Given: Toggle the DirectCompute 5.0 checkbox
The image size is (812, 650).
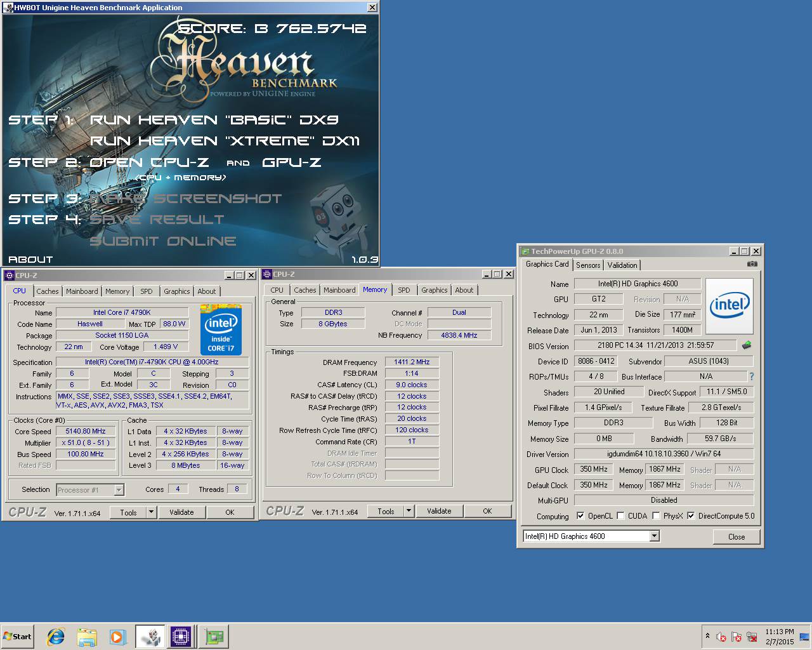Looking at the screenshot, I should (691, 516).
